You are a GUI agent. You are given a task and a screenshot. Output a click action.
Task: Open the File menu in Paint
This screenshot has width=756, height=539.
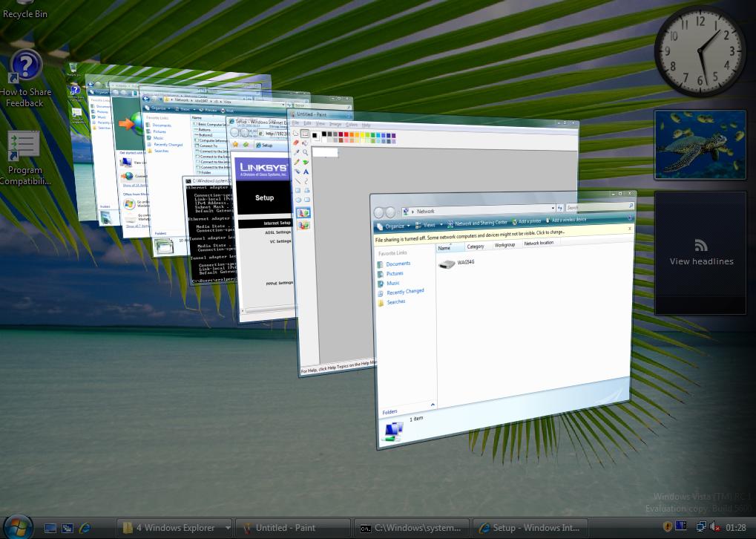pos(295,123)
